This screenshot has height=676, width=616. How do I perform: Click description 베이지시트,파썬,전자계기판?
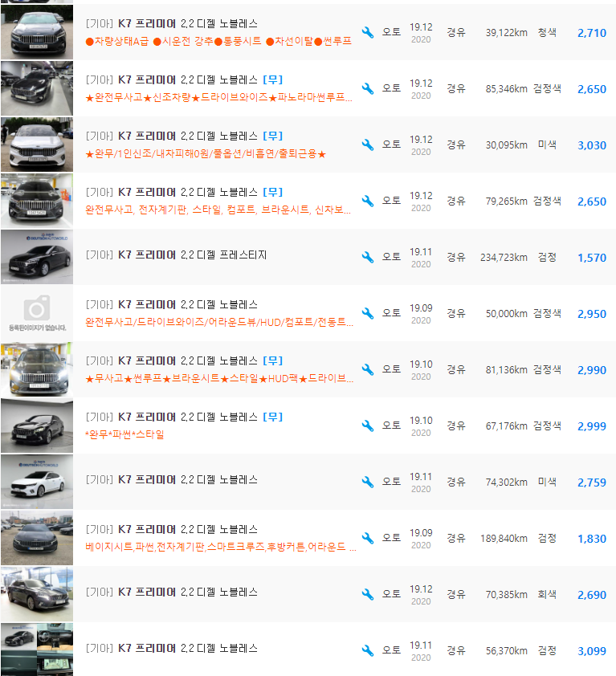(x=220, y=547)
